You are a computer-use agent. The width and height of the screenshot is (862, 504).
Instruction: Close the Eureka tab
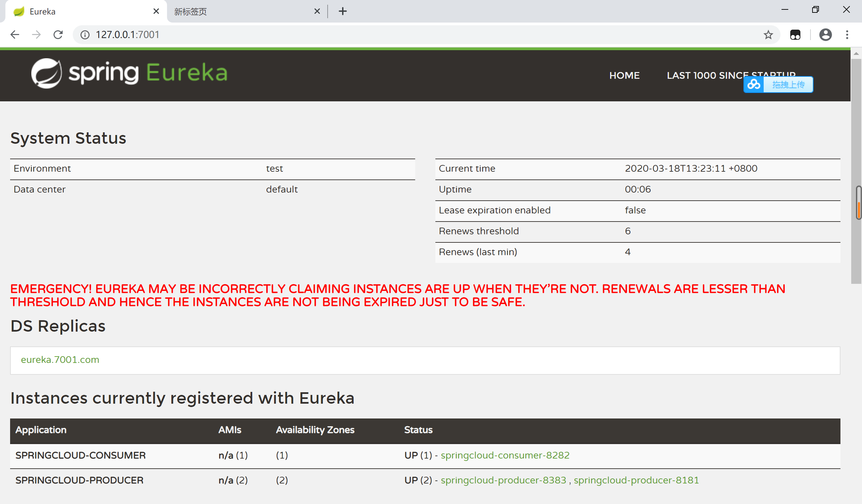(x=156, y=11)
